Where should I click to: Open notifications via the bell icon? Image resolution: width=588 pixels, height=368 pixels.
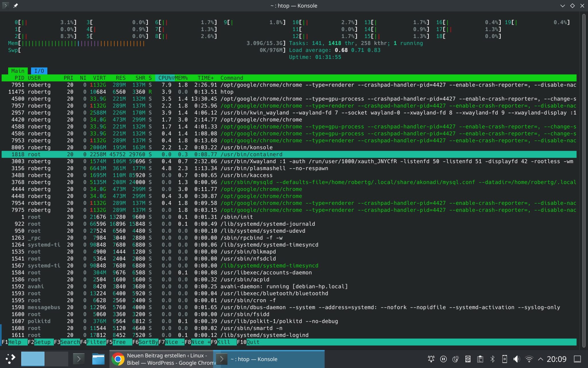431,359
